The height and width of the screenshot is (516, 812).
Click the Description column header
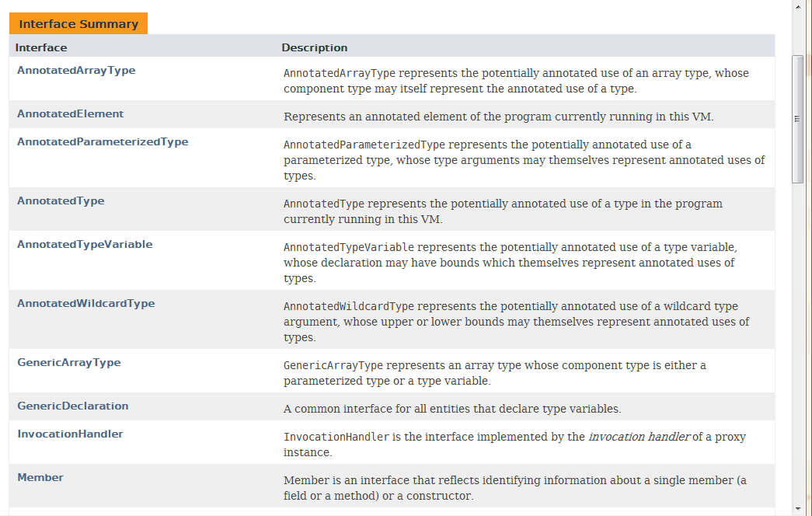click(x=314, y=48)
